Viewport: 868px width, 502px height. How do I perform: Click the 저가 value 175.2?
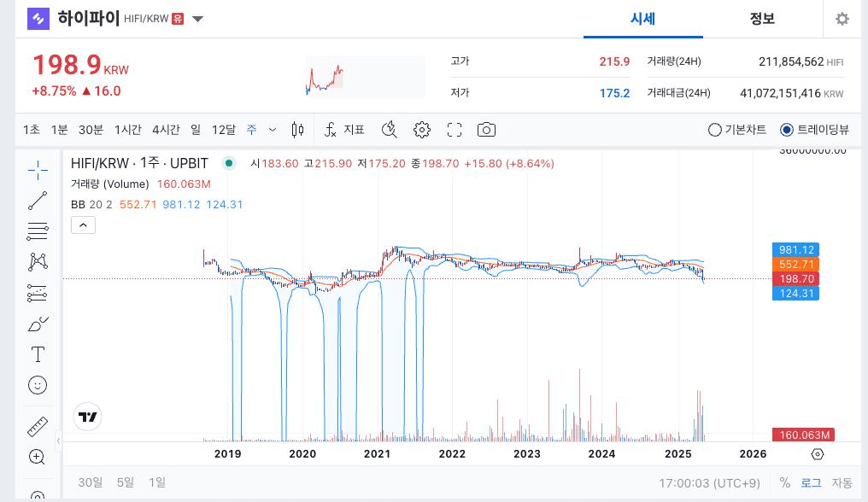tap(614, 93)
